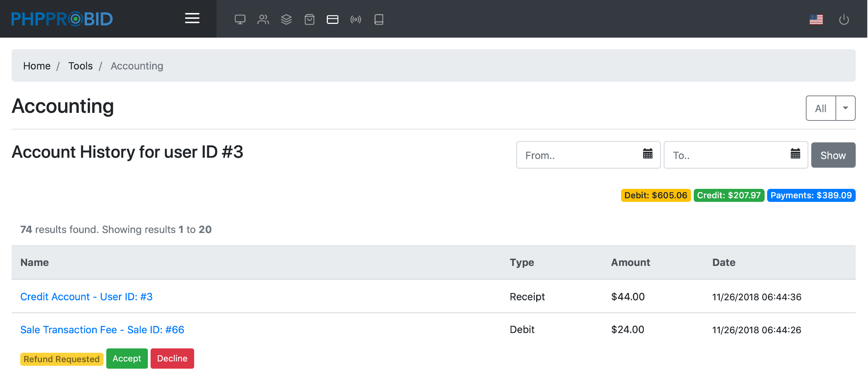This screenshot has height=373, width=868.
Task: Click the monitor icon in top navigation
Action: [x=240, y=19]
